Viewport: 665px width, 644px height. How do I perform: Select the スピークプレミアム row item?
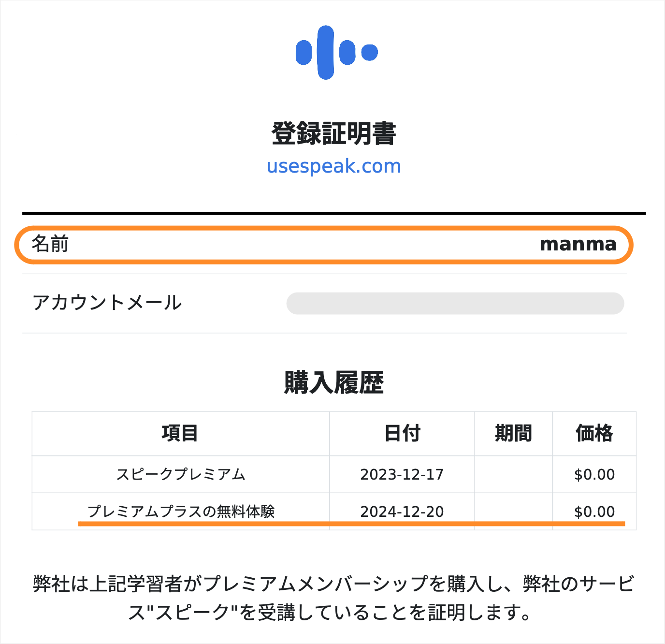(x=181, y=474)
